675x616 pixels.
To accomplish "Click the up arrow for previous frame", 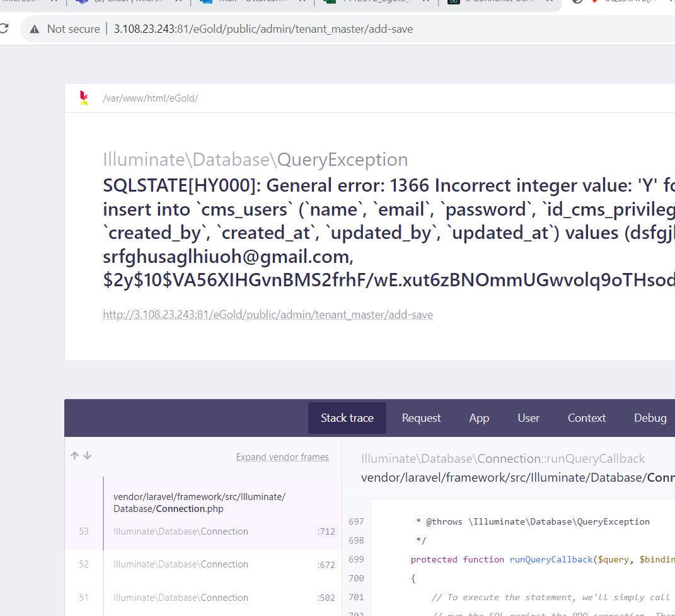I will [74, 456].
